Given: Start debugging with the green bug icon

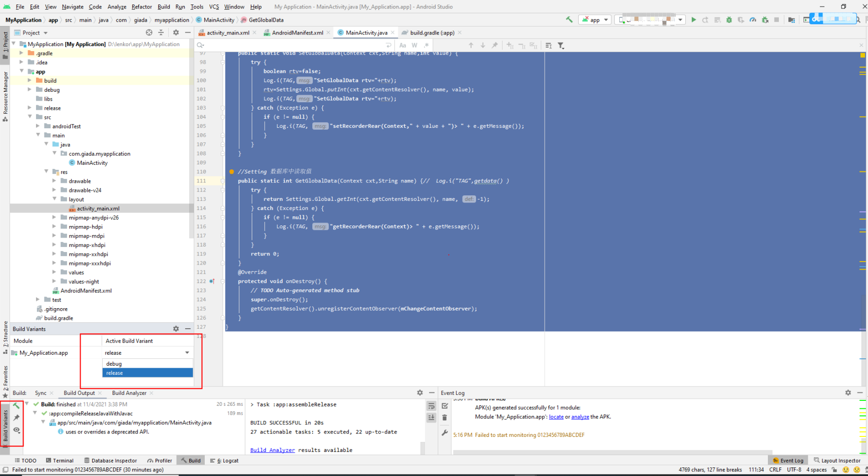Looking at the screenshot, I should (x=729, y=20).
